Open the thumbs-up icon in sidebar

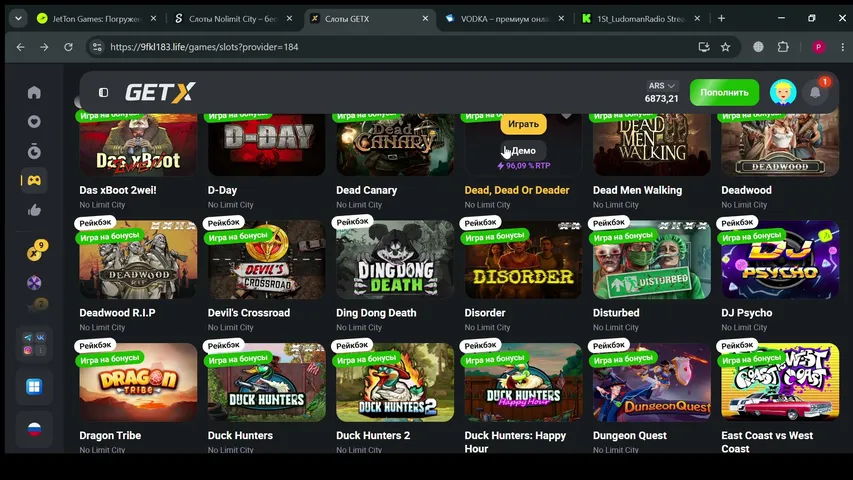click(x=34, y=210)
